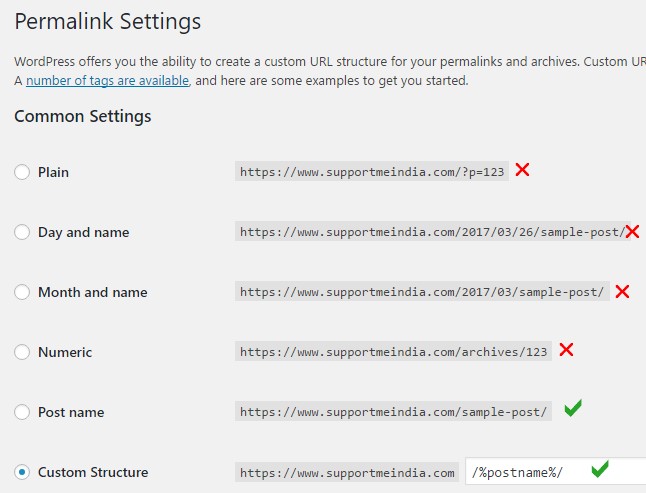Open the number of tags are available link
The width and height of the screenshot is (646, 493).
(108, 80)
